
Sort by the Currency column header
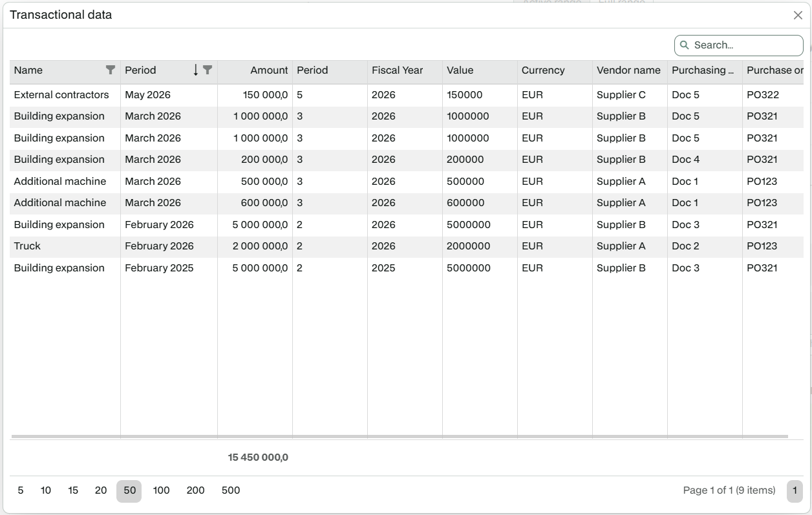click(x=555, y=70)
